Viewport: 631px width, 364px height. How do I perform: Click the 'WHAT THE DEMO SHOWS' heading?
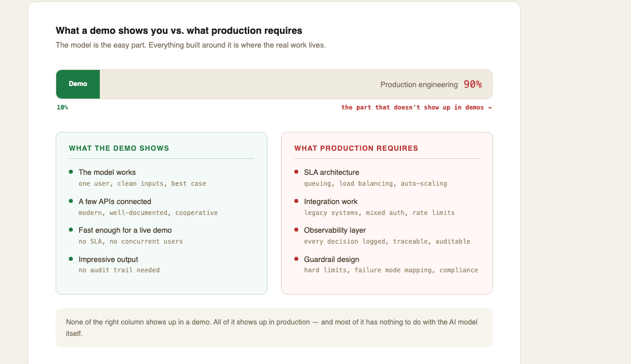119,148
